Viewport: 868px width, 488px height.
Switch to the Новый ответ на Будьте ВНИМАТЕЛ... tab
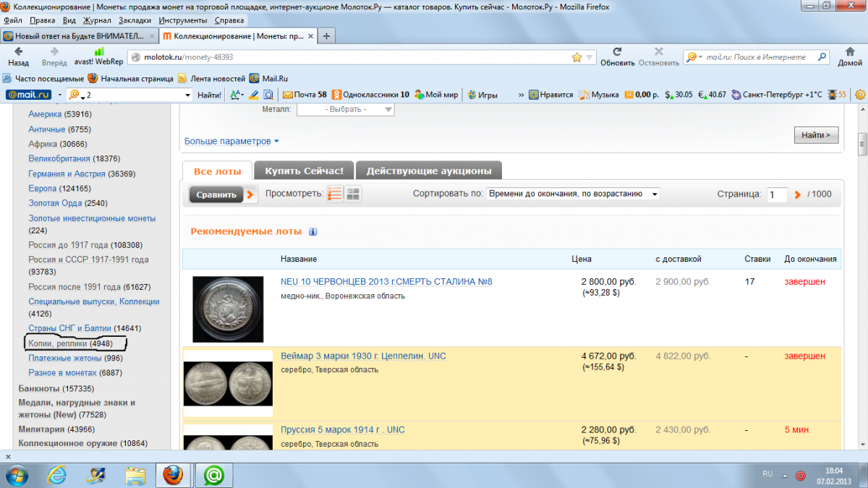pos(79,35)
